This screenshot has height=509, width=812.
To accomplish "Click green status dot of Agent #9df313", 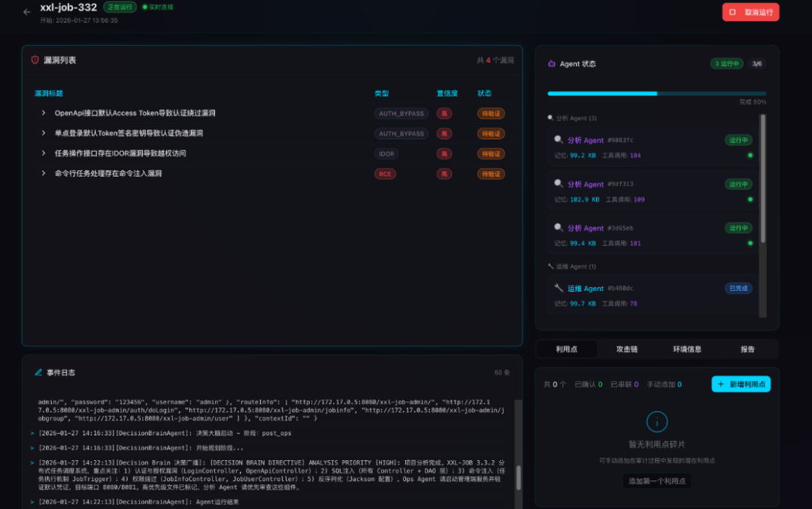I will [x=750, y=199].
